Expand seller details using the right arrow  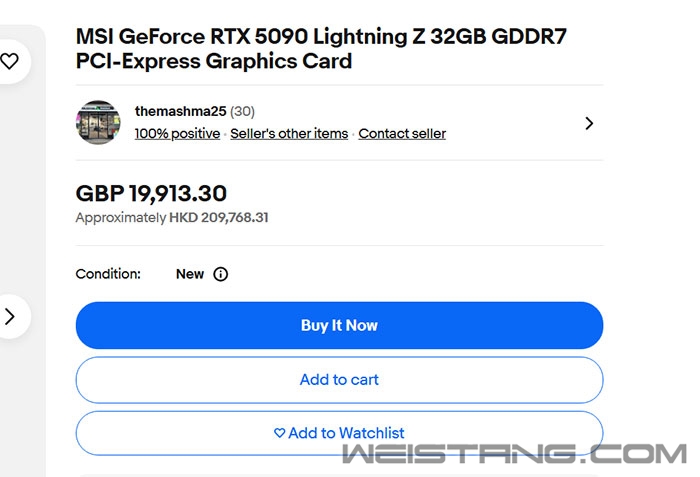589,123
